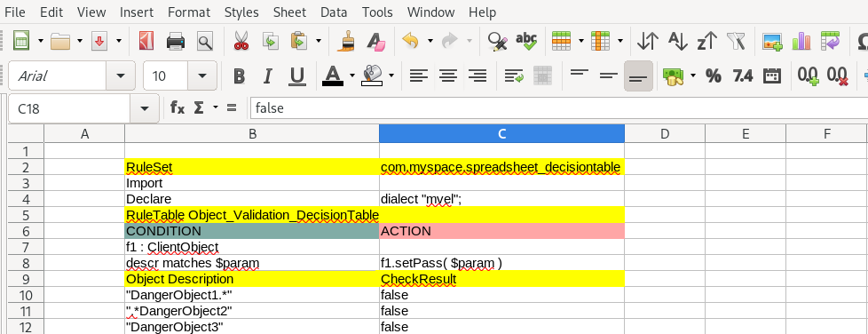The width and height of the screenshot is (868, 334).
Task: Toggle Bold formatting
Action: [239, 76]
